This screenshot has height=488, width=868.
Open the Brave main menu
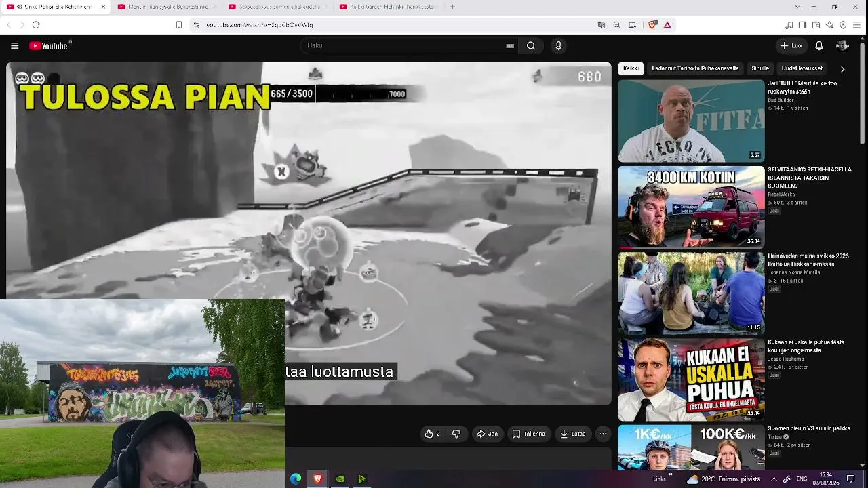point(857,25)
